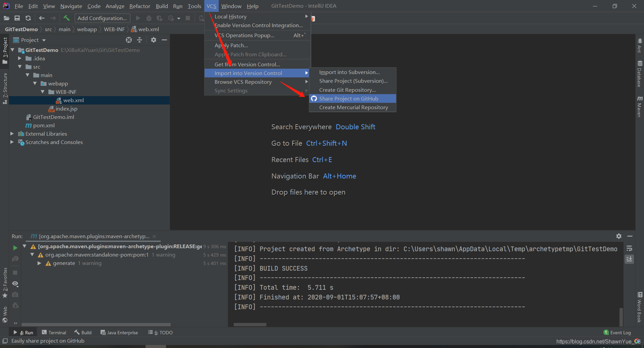
Task: Click webapp in breadcrumb bar
Action: tap(87, 29)
